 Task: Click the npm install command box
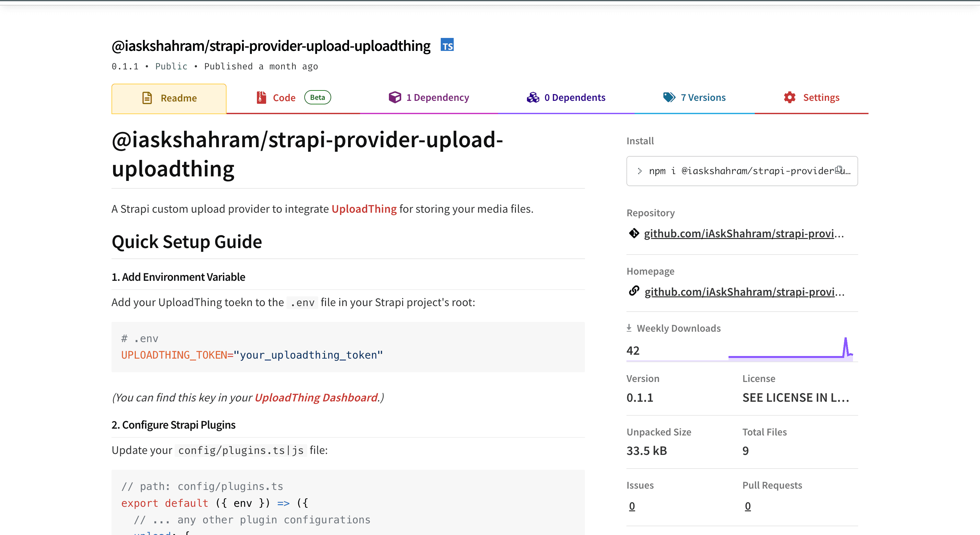click(x=742, y=171)
